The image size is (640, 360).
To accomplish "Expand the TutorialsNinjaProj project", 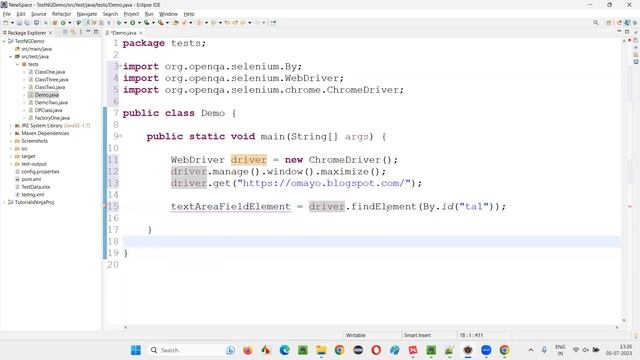I will coord(4,202).
